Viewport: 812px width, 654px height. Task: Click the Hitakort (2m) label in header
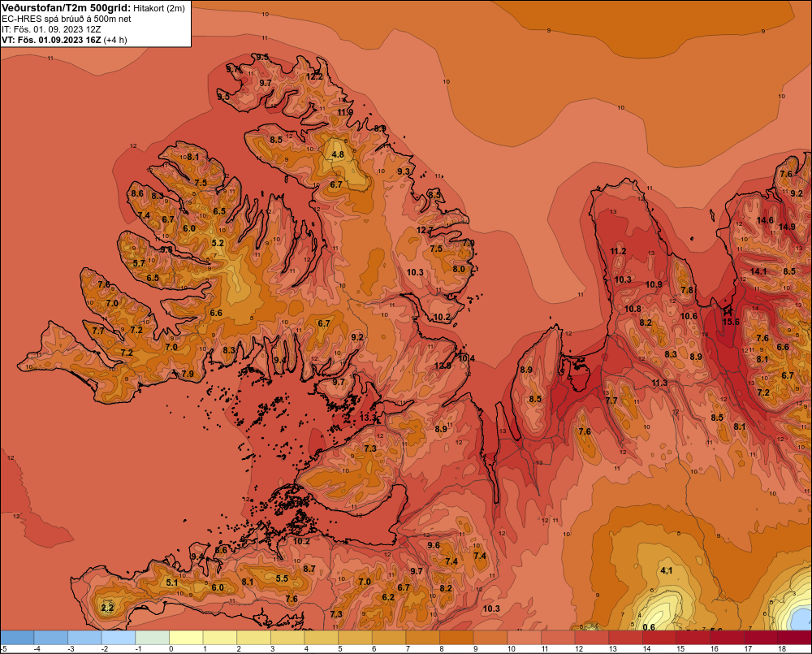point(159,8)
